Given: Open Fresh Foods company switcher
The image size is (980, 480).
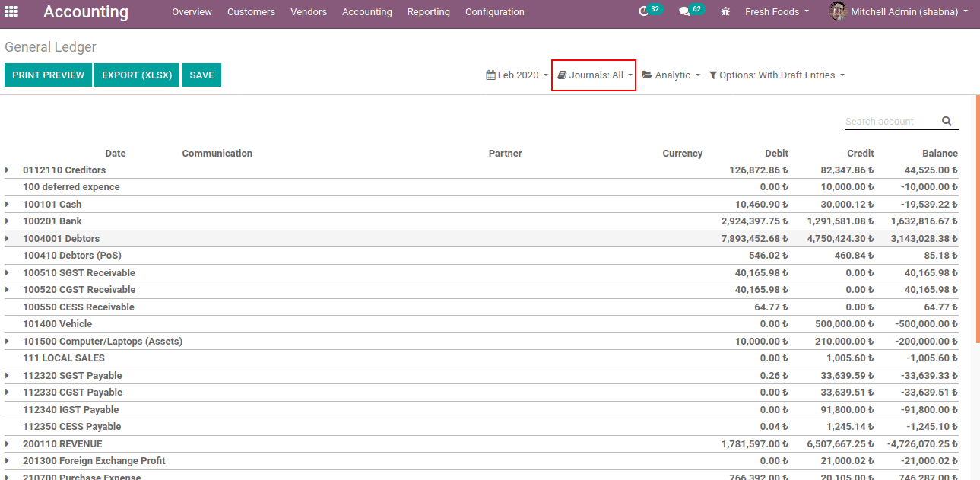Looking at the screenshot, I should tap(777, 11).
